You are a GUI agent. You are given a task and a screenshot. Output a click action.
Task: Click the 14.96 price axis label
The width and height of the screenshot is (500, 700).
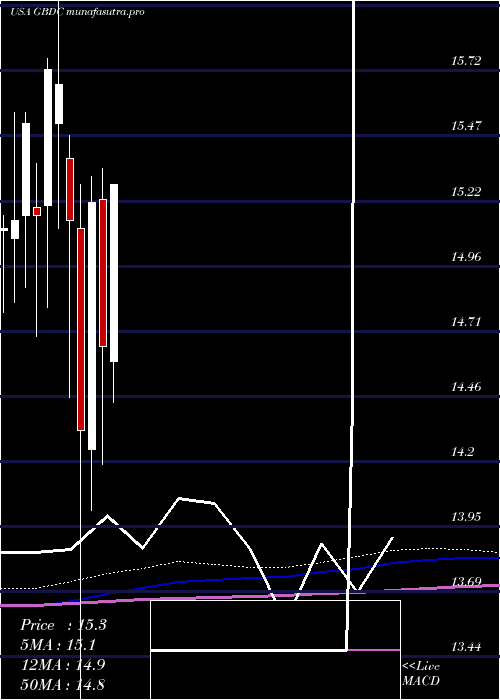coord(466,257)
